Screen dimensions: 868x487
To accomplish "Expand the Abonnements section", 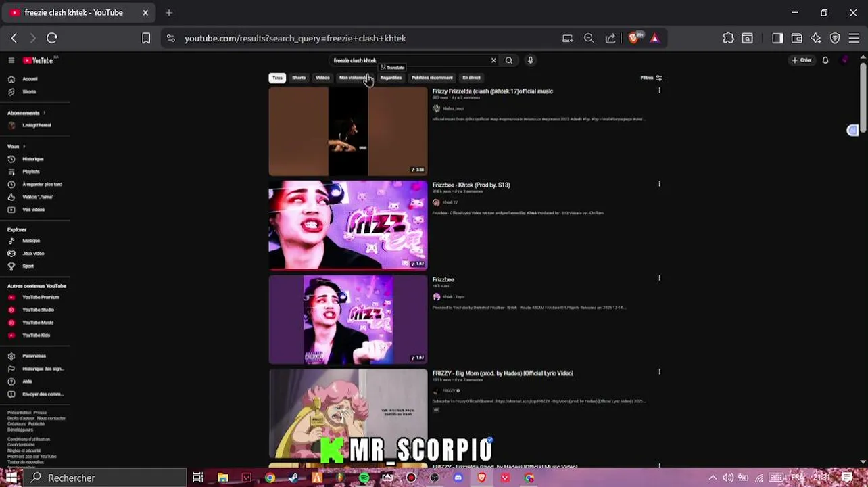I will [27, 113].
